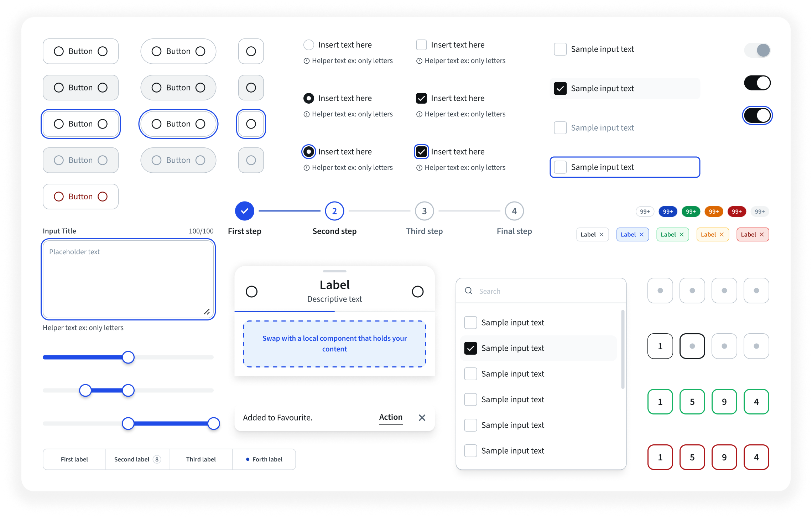Click the textarea resize handle corner
The image size is (812, 517).
click(207, 312)
